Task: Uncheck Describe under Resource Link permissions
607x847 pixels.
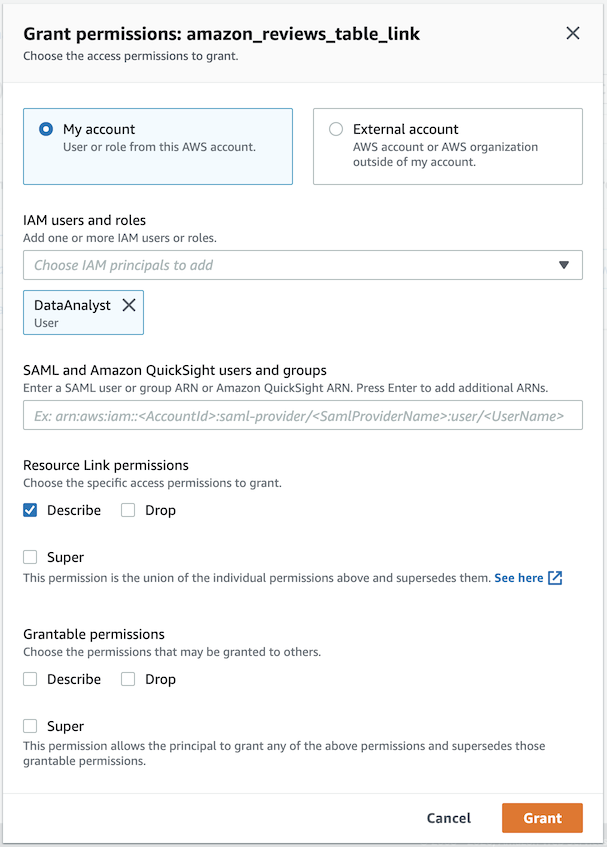Action: [x=31, y=510]
